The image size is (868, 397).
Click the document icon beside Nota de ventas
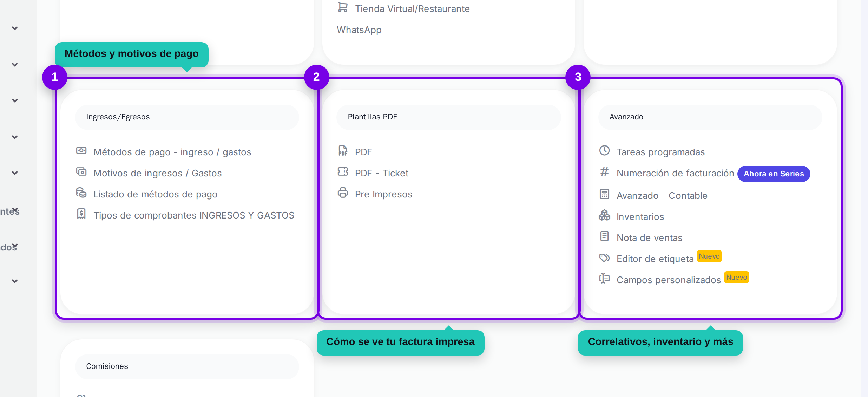point(604,236)
